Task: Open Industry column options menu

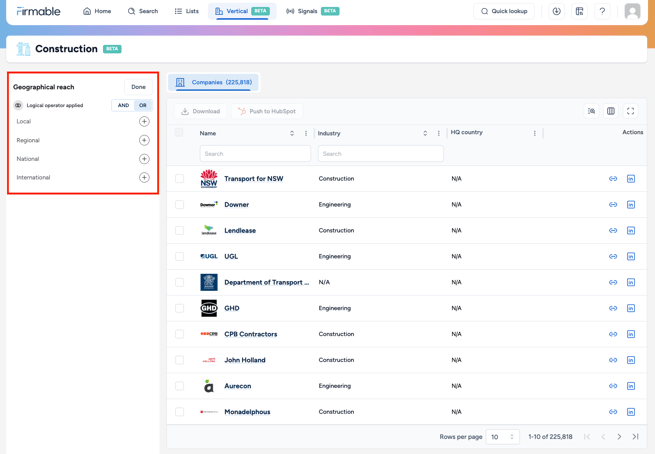Action: pyautogui.click(x=439, y=133)
